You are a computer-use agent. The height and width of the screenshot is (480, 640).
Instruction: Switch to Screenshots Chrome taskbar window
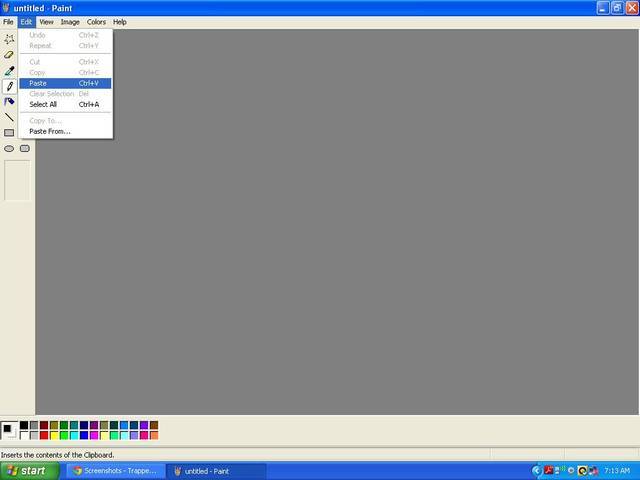coord(116,471)
